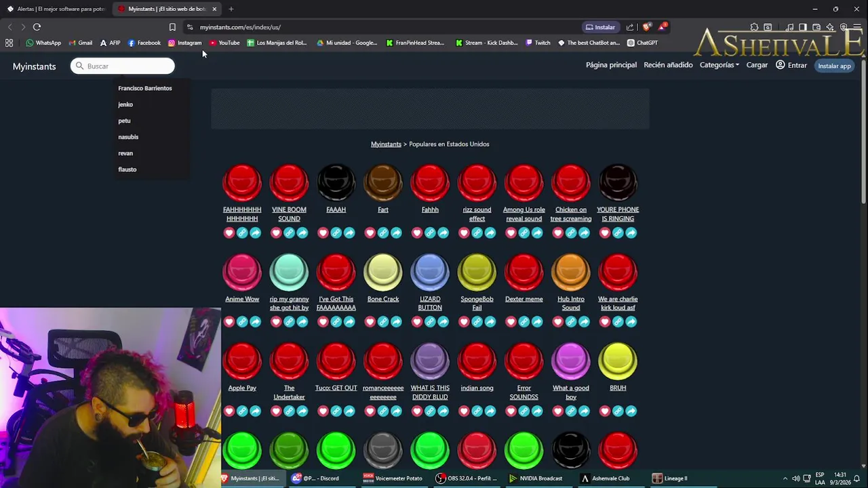Open the Página principal nav item
The image size is (868, 488).
611,65
